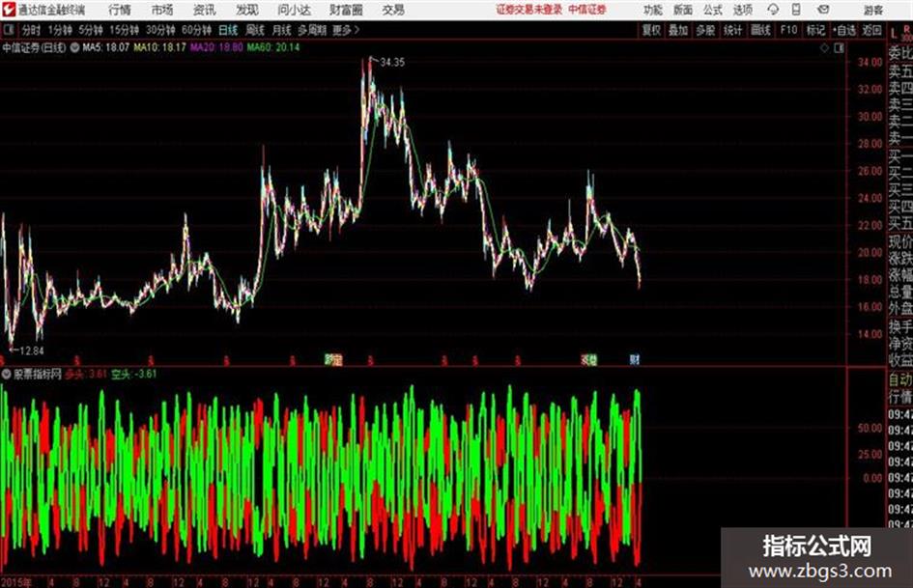The image size is (913, 588).
Task: Click the 返回 back button
Action: [x=871, y=30]
